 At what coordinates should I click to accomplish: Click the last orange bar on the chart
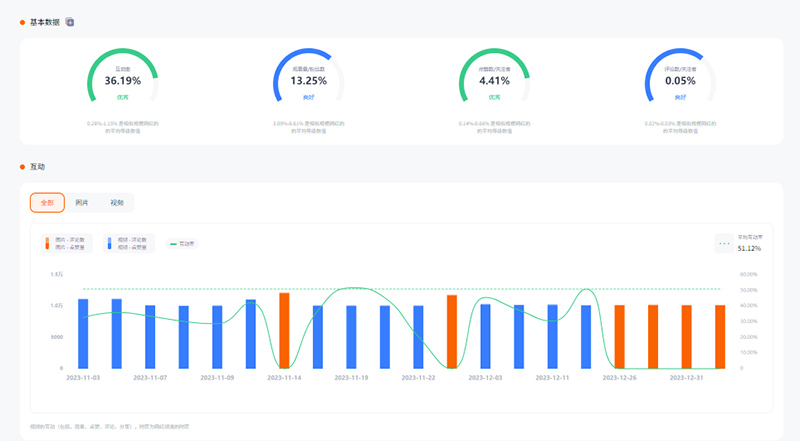[x=720, y=336]
